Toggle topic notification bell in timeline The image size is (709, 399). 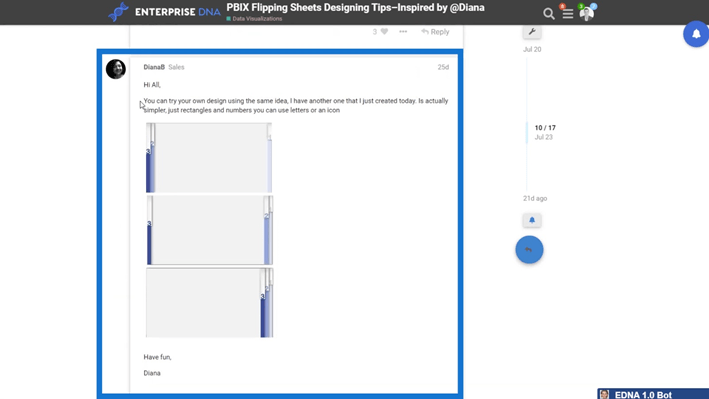pos(532,220)
